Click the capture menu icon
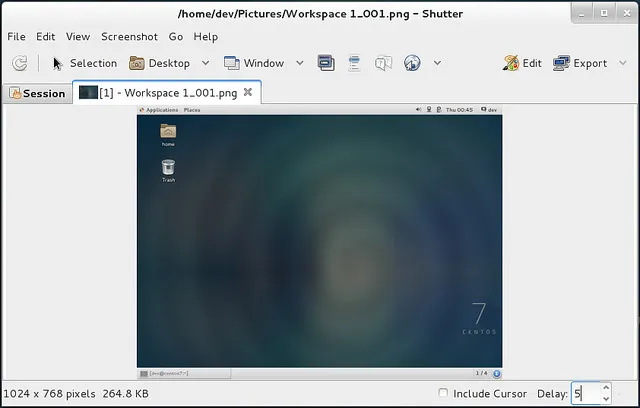640x408 pixels. coord(354,63)
